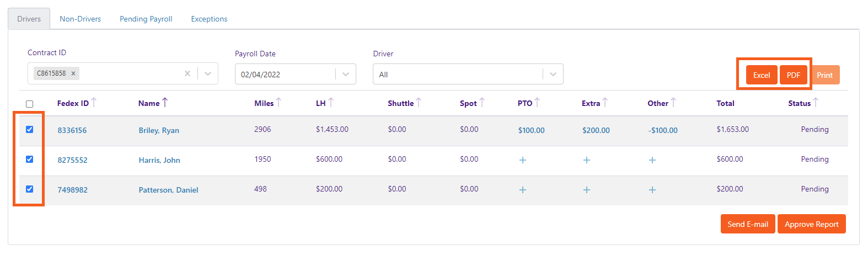Uncheck the Harris, John row checkbox

click(30, 160)
